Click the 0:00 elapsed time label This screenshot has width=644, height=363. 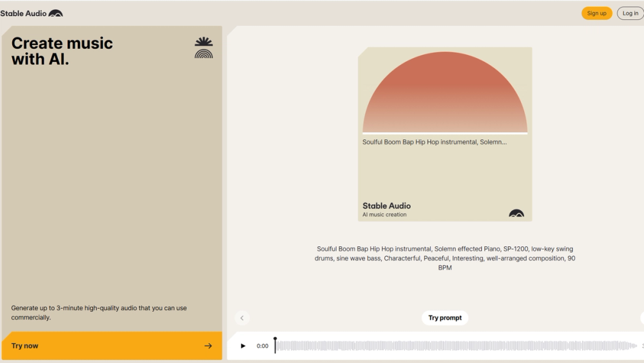coord(263,346)
